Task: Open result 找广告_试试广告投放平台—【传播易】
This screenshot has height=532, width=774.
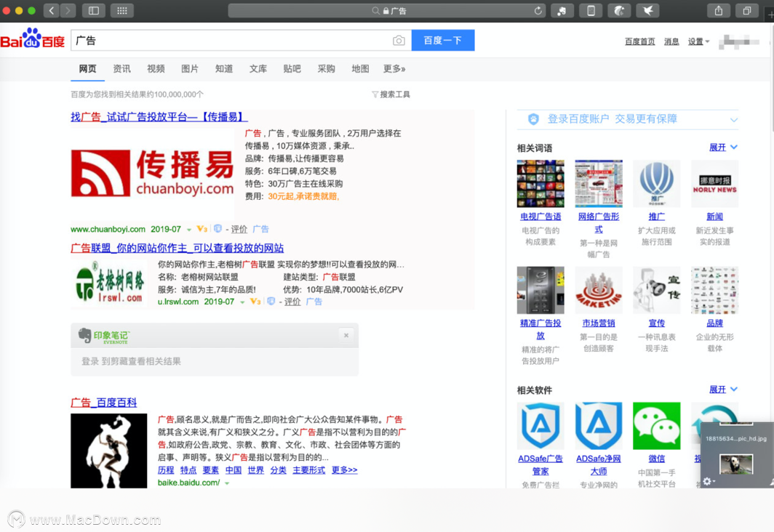Action: coord(159,117)
